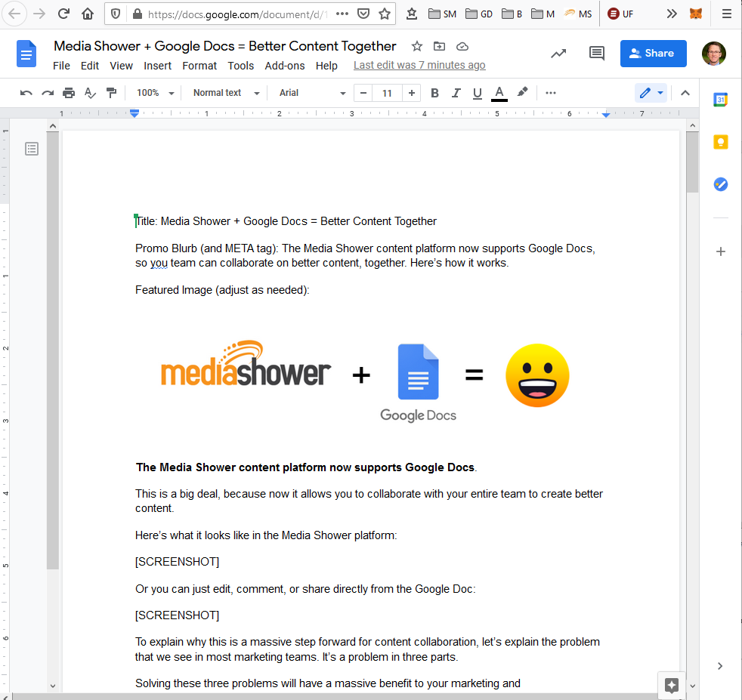Screen dimensions: 742x700
Task: Open the MS bookmark
Action: tap(578, 14)
